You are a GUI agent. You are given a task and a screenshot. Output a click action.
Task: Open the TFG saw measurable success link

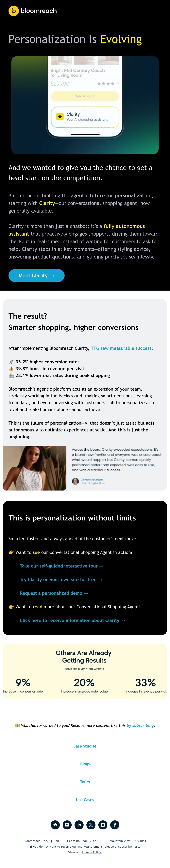click(x=121, y=348)
